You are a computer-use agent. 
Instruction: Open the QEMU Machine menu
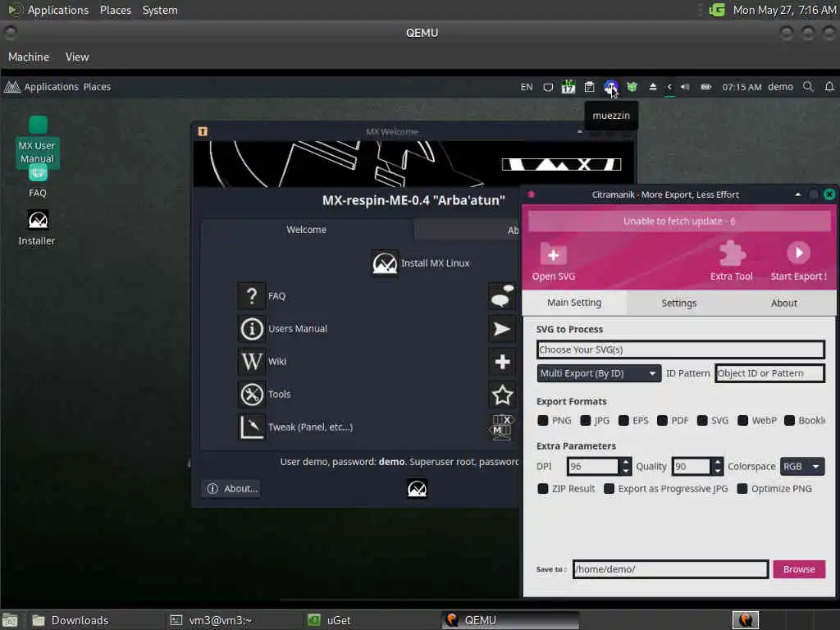pos(29,57)
